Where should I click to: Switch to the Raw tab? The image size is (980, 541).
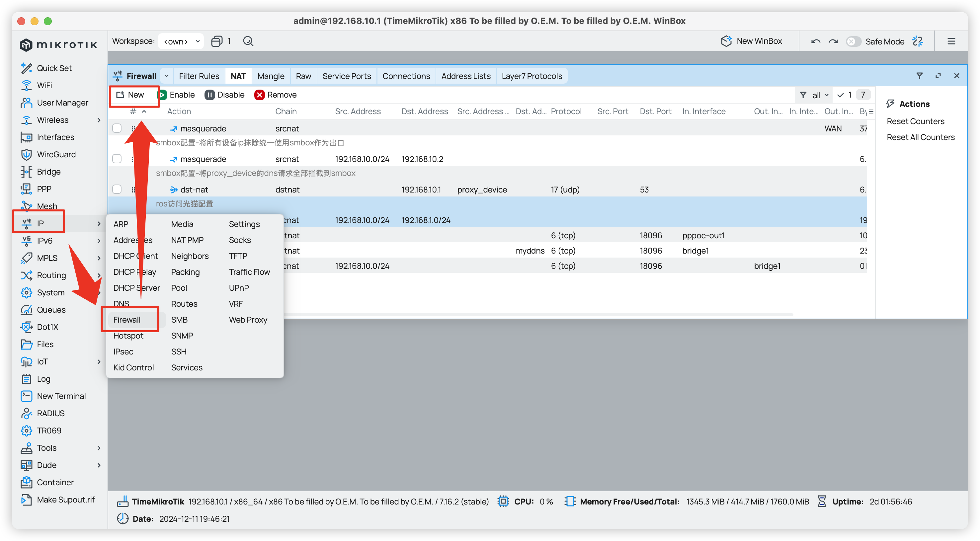(303, 76)
